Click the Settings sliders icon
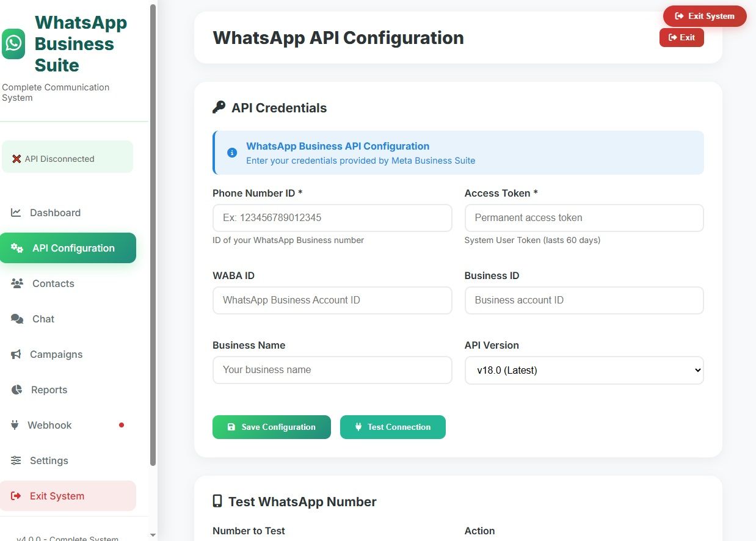The height and width of the screenshot is (541, 756). click(x=16, y=460)
